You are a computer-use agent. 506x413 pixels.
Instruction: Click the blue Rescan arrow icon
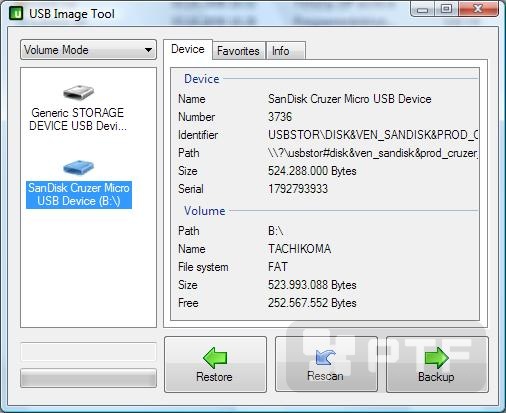[326, 358]
